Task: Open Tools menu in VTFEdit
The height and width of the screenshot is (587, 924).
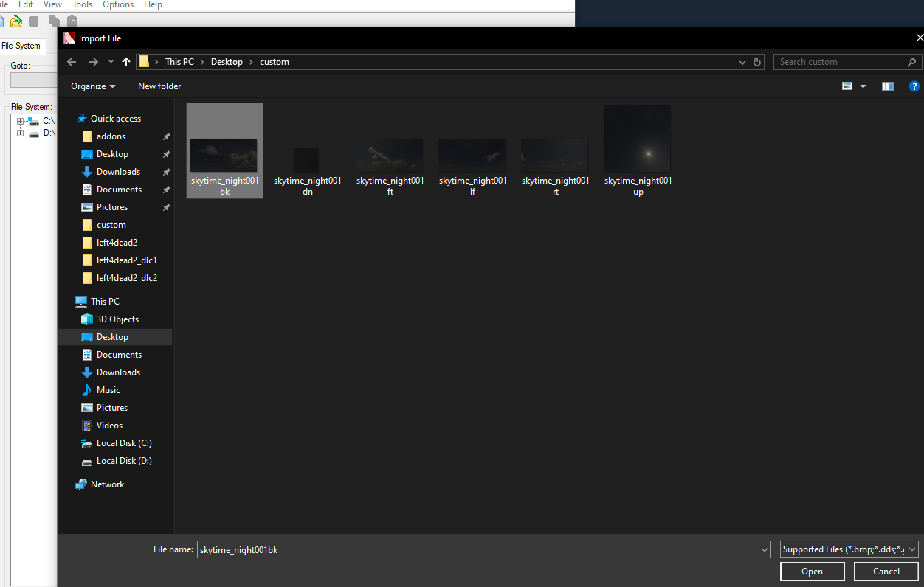Action: [82, 4]
